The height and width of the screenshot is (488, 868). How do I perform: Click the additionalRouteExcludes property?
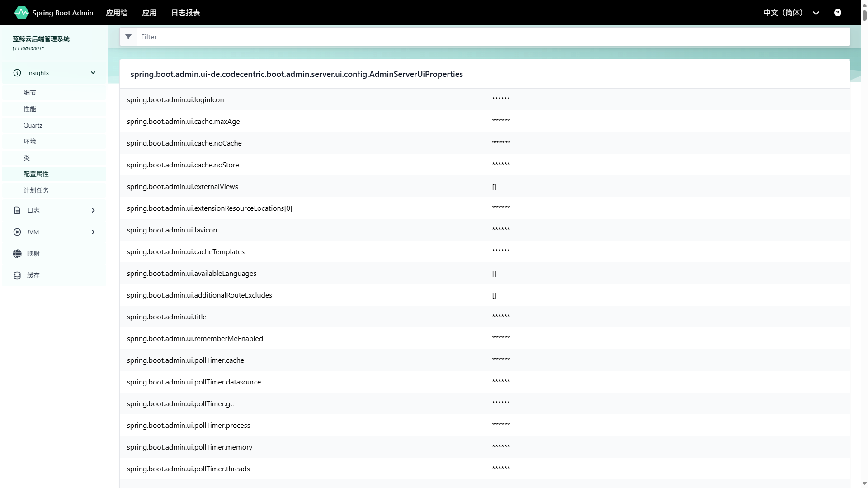tap(199, 295)
